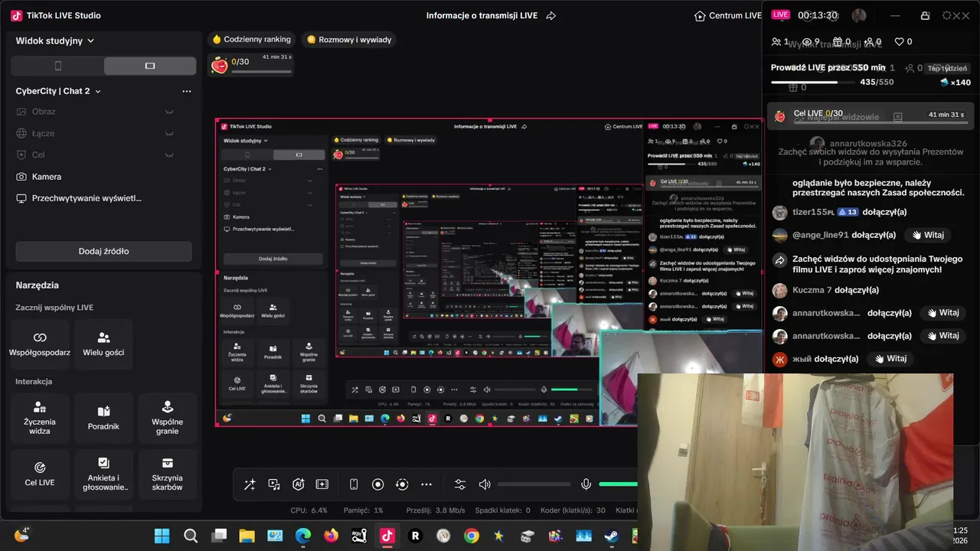The width and height of the screenshot is (980, 551).
Task: Open the Codzienny ranking tab
Action: 252,39
